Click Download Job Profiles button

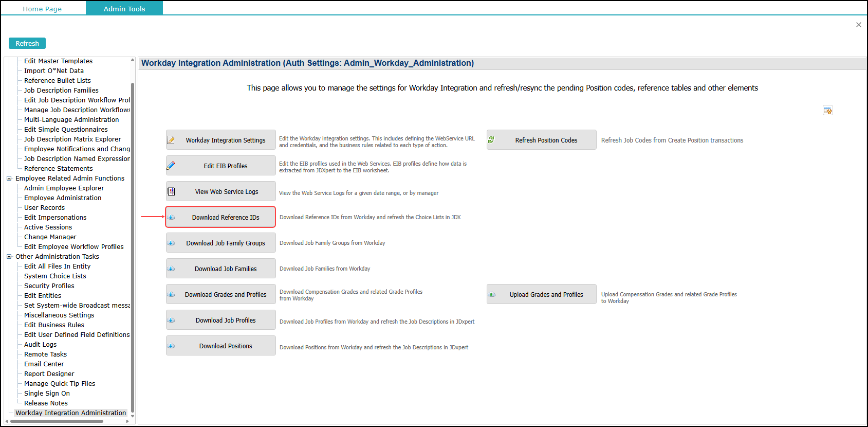point(221,320)
